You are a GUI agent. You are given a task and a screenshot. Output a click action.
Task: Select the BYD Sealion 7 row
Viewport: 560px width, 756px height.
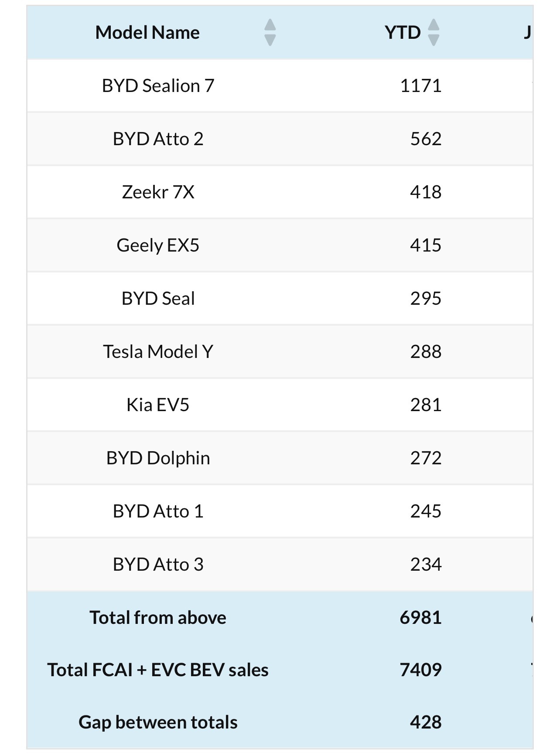pos(158,86)
